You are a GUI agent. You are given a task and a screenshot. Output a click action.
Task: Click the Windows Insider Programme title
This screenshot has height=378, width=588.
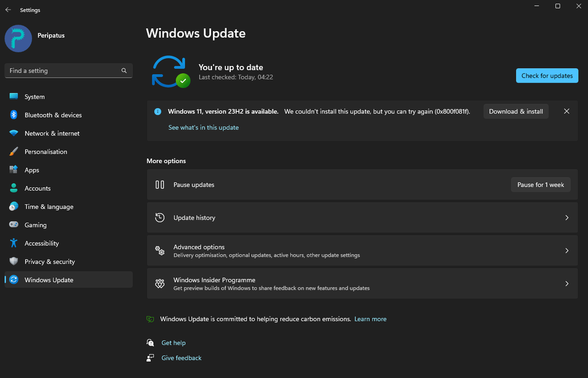tap(214, 280)
